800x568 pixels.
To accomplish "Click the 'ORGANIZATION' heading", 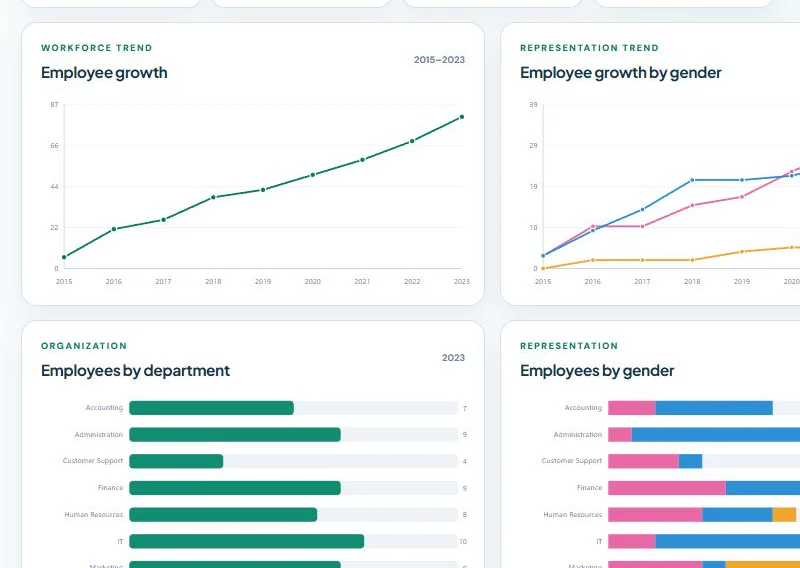I will tap(84, 346).
